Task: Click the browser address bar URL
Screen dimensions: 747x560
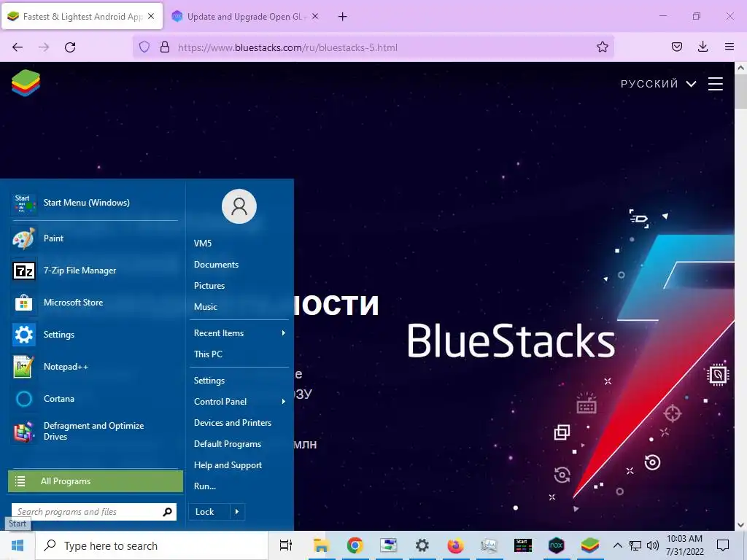Action: pos(287,47)
